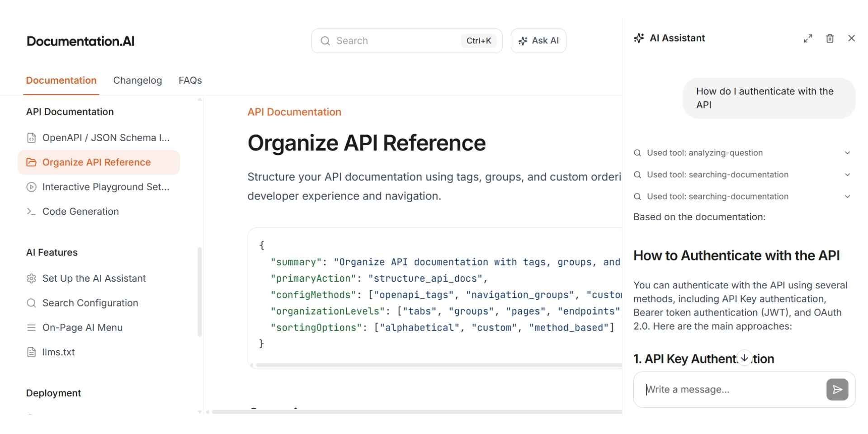Click the search magnifier icon in the search bar
Viewport: 868px width, 434px height.
click(325, 41)
